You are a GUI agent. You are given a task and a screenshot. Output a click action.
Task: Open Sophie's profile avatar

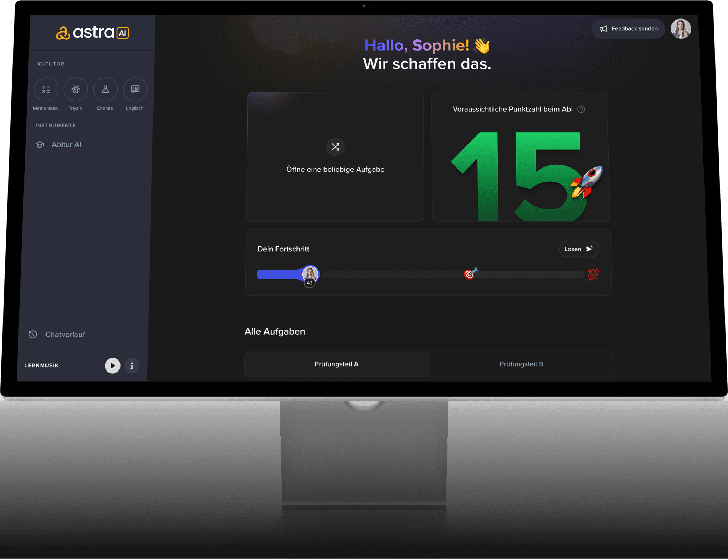(681, 29)
